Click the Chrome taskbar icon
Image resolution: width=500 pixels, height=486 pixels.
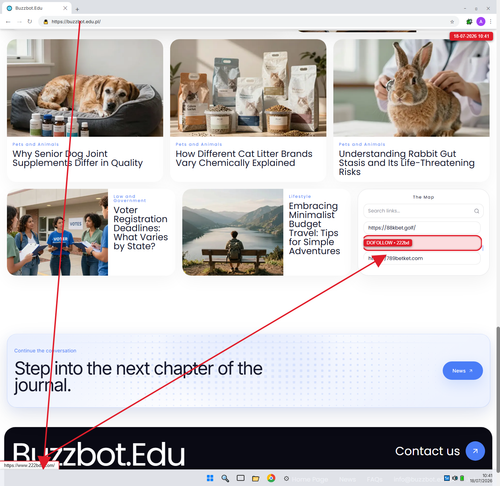pyautogui.click(x=271, y=478)
